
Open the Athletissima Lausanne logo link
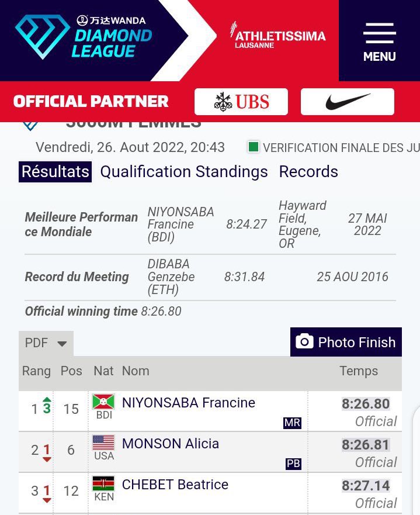pos(277,38)
